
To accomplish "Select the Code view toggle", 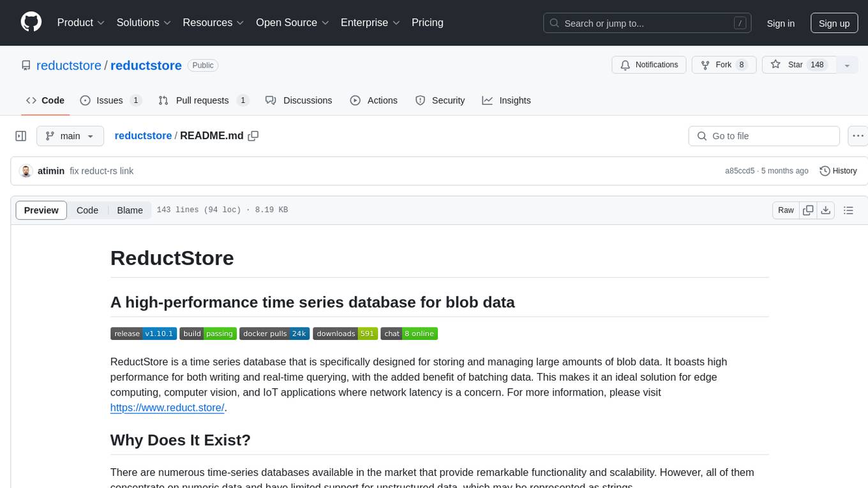I will (x=87, y=210).
